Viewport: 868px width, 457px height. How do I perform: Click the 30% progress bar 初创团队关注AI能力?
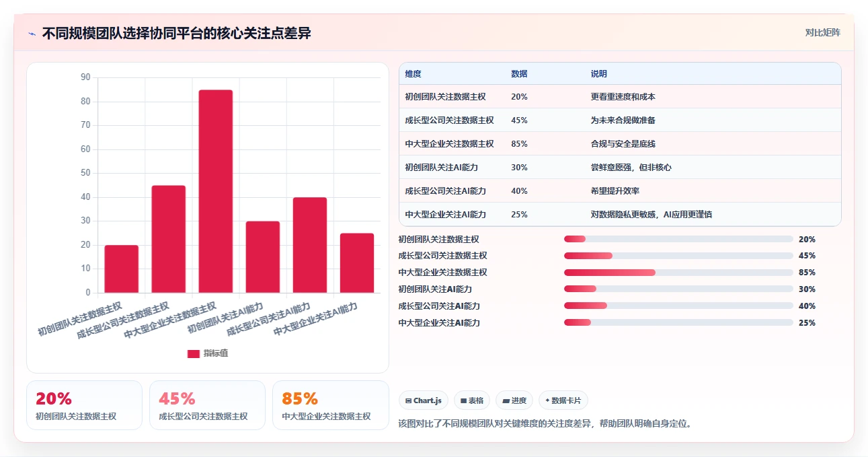pyautogui.click(x=678, y=289)
